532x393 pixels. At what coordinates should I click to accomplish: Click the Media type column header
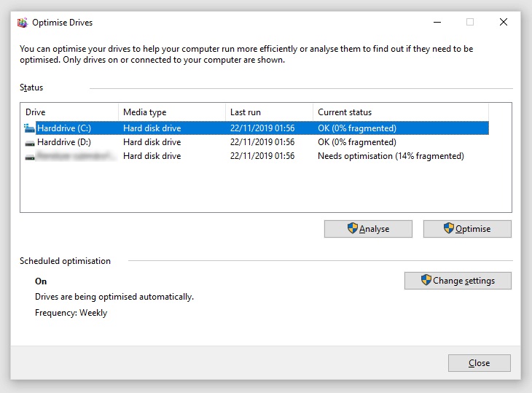(171, 112)
